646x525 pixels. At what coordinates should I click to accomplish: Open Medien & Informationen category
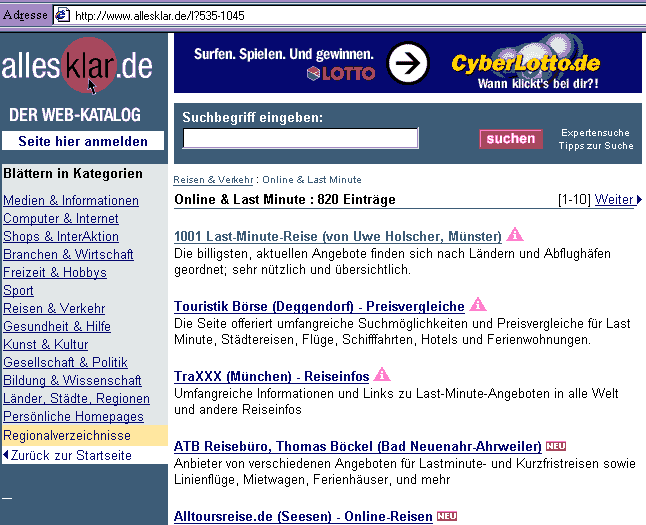point(71,200)
